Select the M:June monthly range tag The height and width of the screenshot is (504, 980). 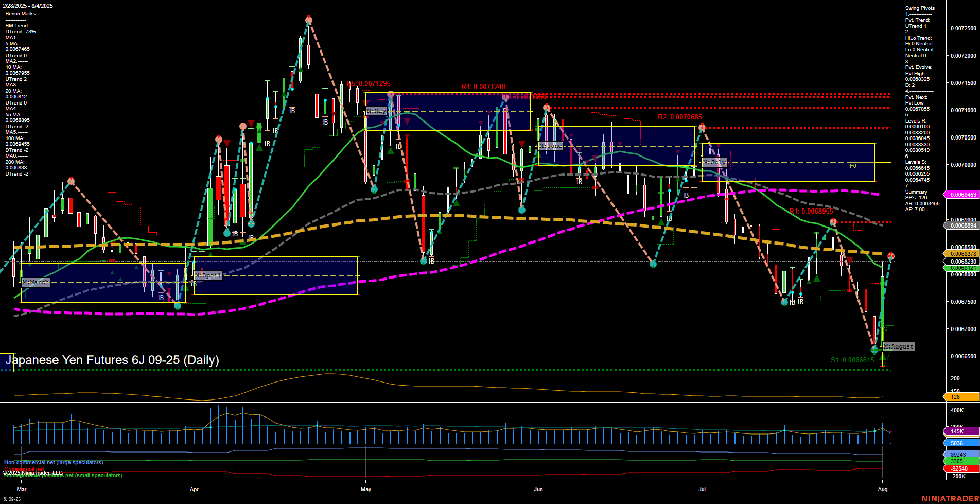(550, 146)
